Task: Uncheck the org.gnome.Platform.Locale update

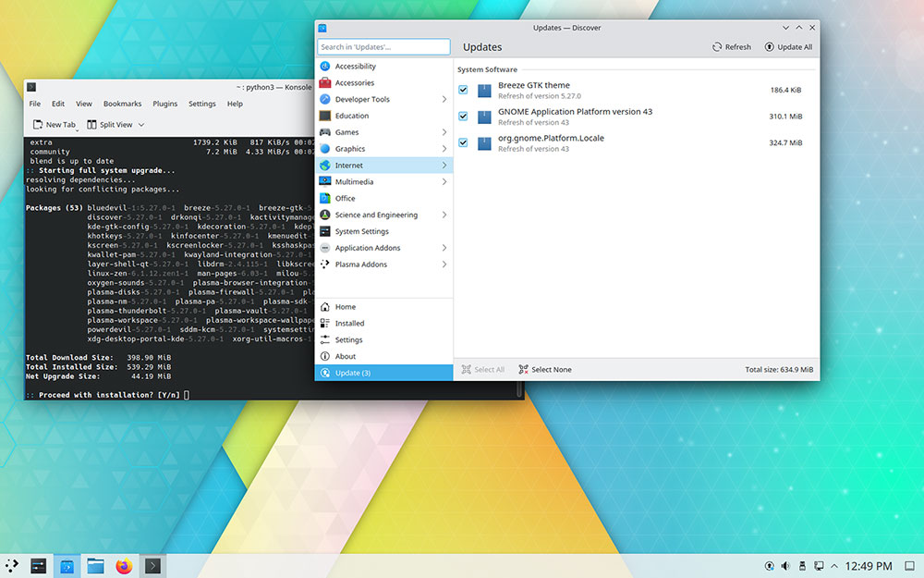Action: tap(463, 142)
